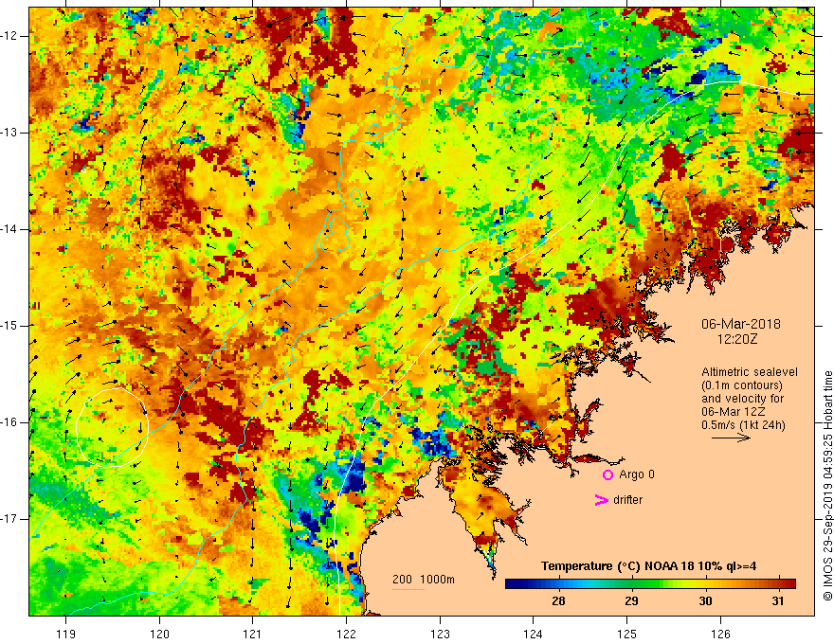Image resolution: width=834 pixels, height=644 pixels.
Task: Click the 'drifter' legend label
Action: click(x=627, y=500)
